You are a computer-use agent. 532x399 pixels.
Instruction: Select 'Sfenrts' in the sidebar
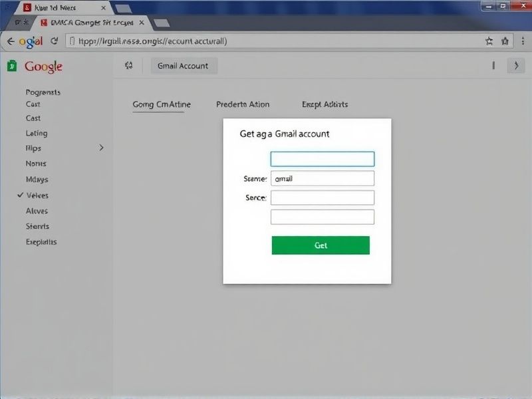coord(38,226)
